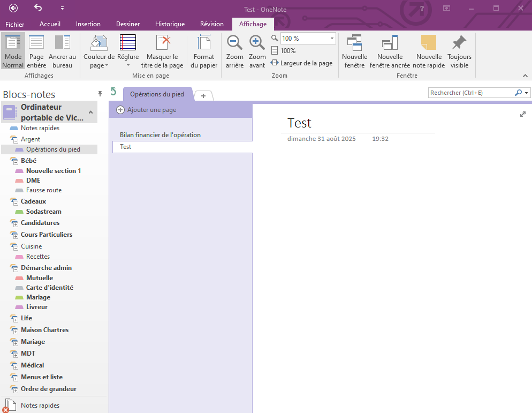Open paper format settings
Image resolution: width=532 pixels, height=413 pixels.
204,51
